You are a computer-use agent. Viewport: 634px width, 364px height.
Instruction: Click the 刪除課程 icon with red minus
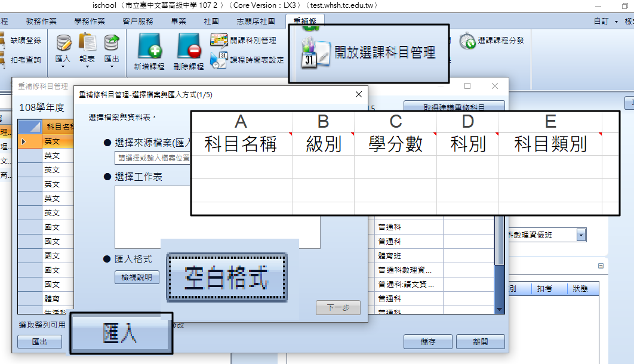(189, 47)
